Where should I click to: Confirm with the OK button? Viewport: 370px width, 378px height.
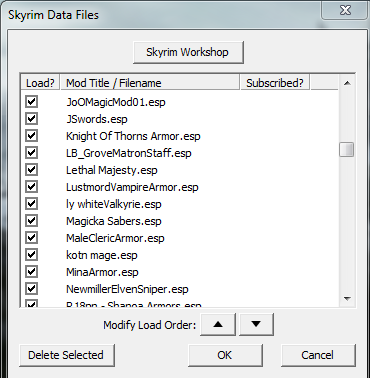pos(225,355)
